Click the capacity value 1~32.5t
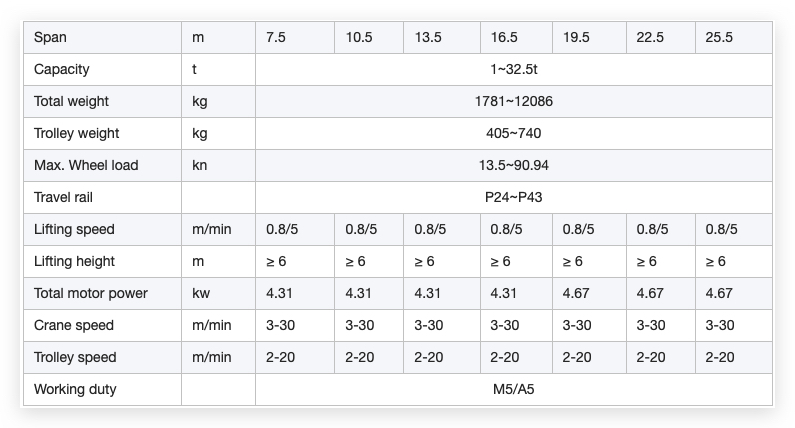Image resolution: width=795 pixels, height=428 pixels. 514,69
